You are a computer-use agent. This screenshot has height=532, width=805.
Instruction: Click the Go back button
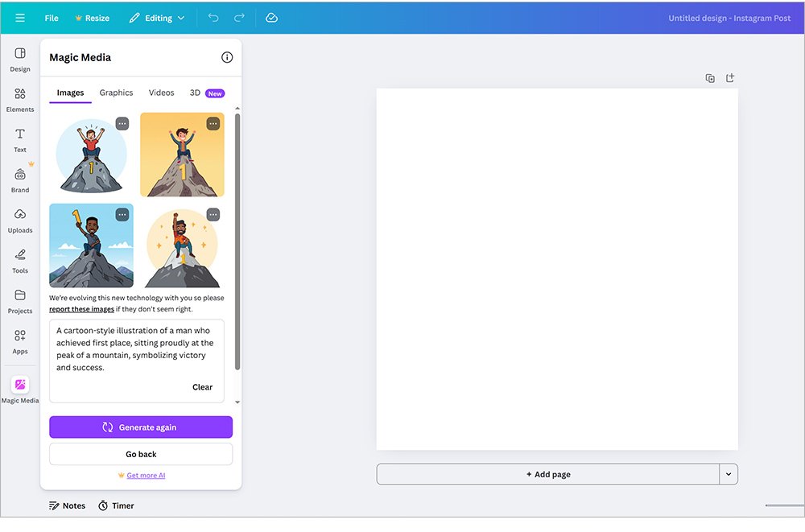click(140, 454)
